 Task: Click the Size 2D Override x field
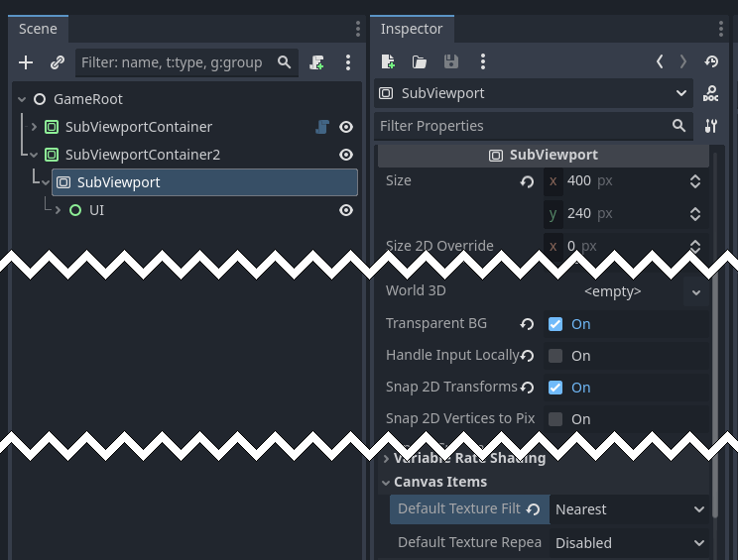[x=626, y=246]
